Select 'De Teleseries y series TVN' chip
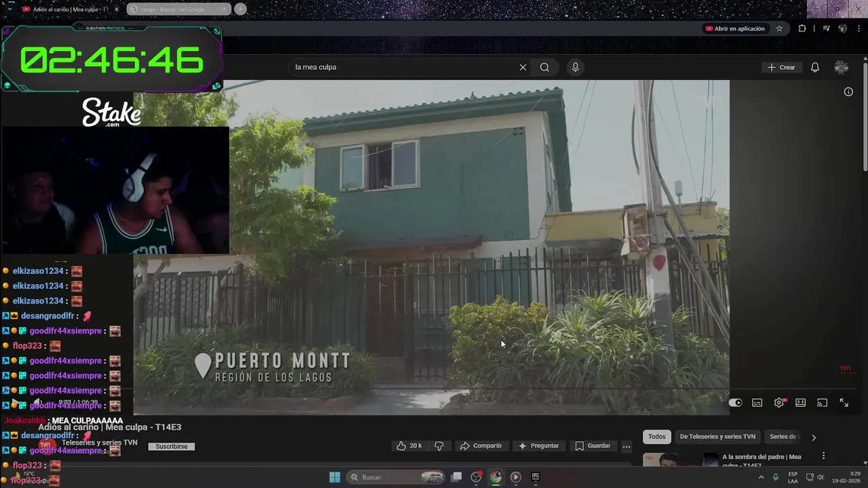 click(717, 436)
